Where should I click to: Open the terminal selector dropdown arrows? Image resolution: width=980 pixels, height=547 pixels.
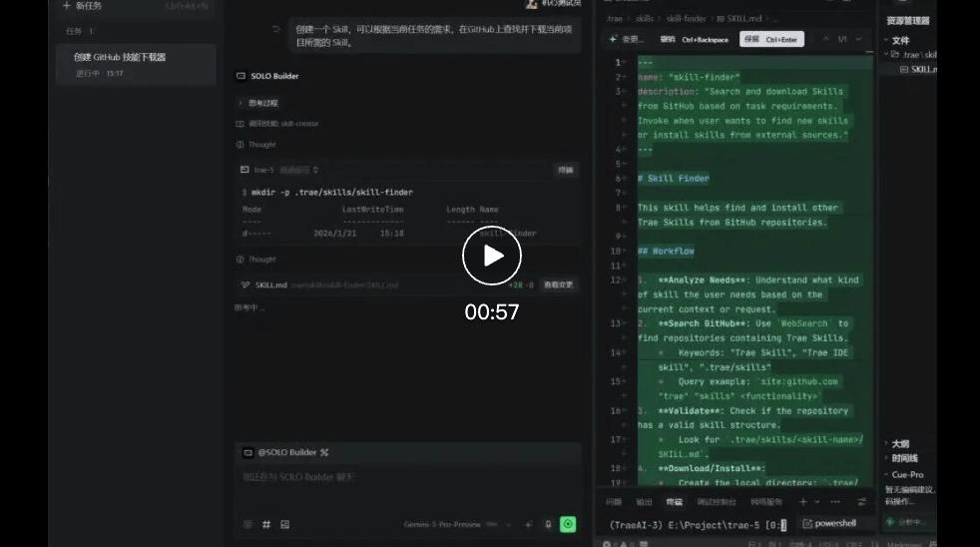click(315, 170)
